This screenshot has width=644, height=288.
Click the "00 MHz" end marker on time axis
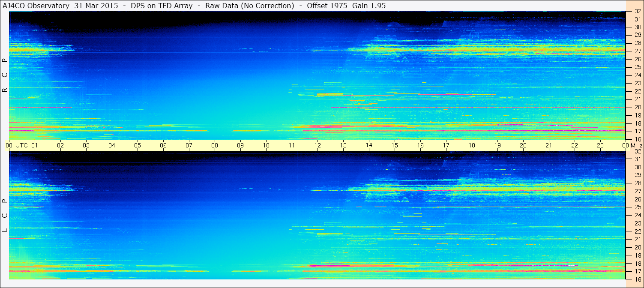pyautogui.click(x=632, y=145)
